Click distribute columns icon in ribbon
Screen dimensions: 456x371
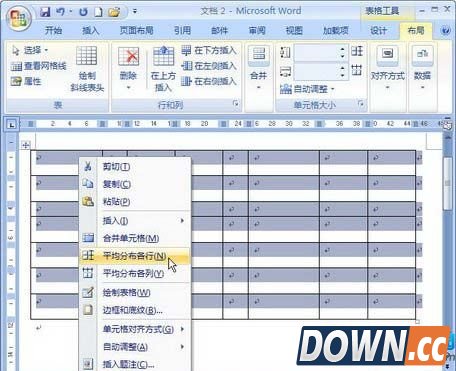(357, 70)
